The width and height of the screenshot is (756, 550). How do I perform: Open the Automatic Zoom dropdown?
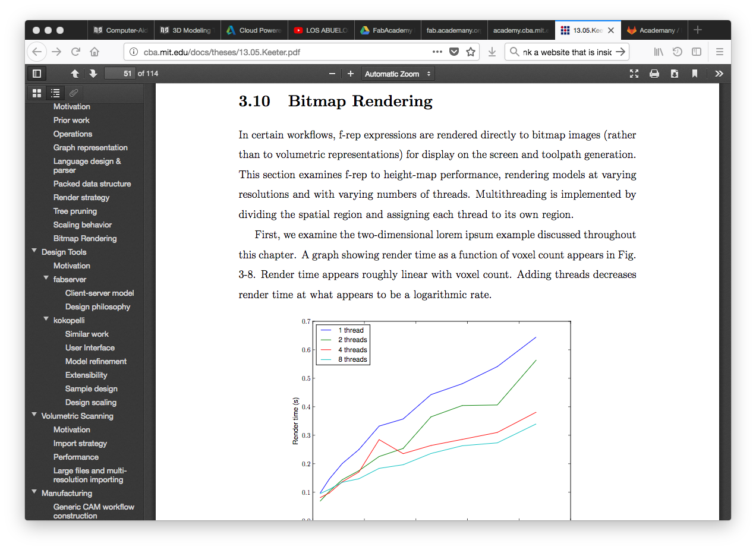pyautogui.click(x=398, y=74)
